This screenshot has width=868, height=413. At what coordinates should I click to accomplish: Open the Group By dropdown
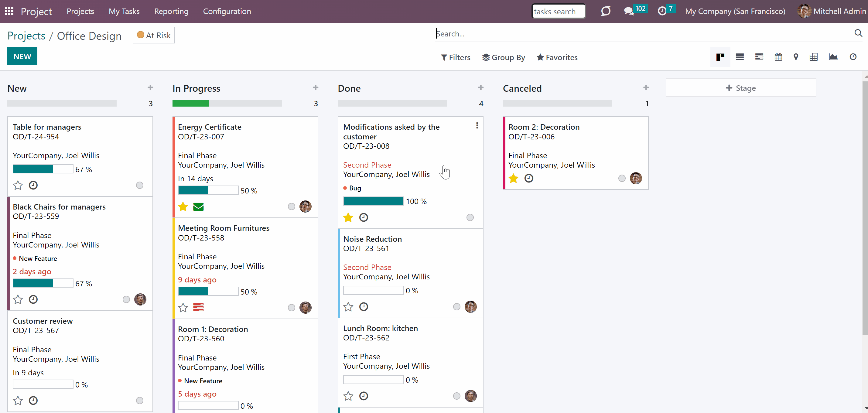click(504, 57)
